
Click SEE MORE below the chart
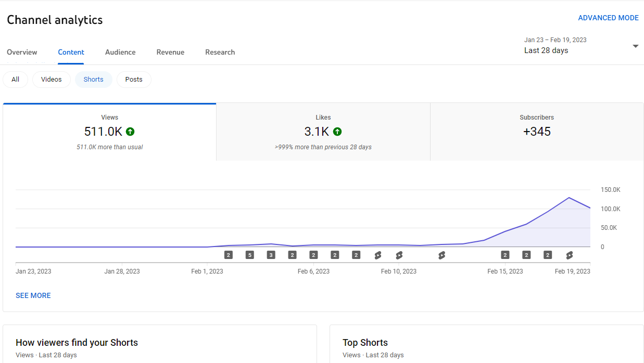pyautogui.click(x=33, y=295)
